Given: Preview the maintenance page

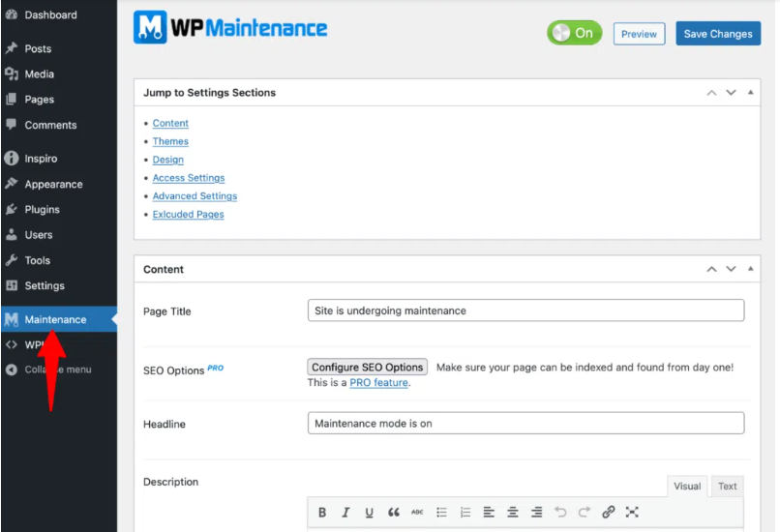Looking at the screenshot, I should click(x=639, y=34).
